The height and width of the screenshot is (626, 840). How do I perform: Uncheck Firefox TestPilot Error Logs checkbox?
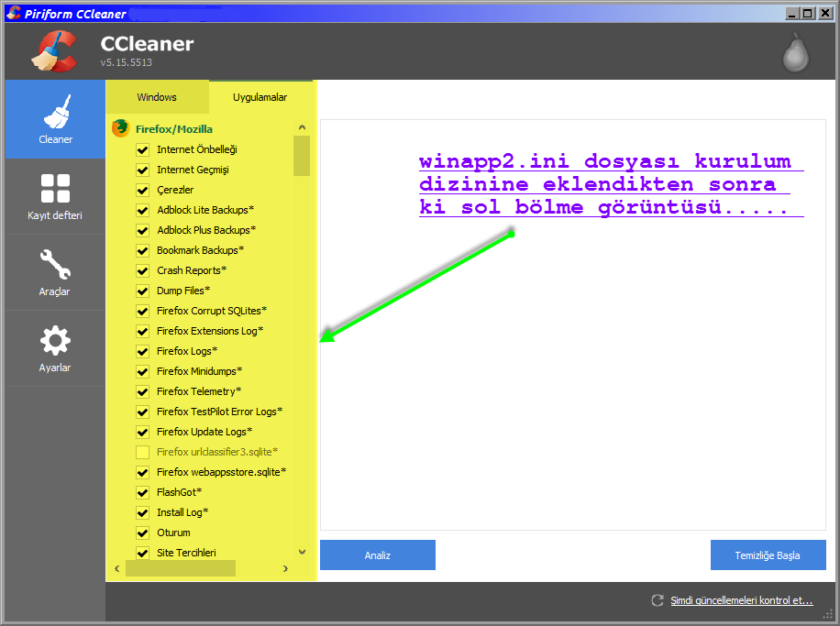click(142, 412)
